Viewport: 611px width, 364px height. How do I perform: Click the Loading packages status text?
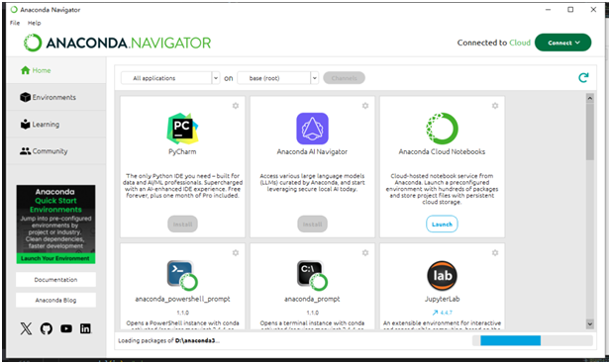point(168,340)
